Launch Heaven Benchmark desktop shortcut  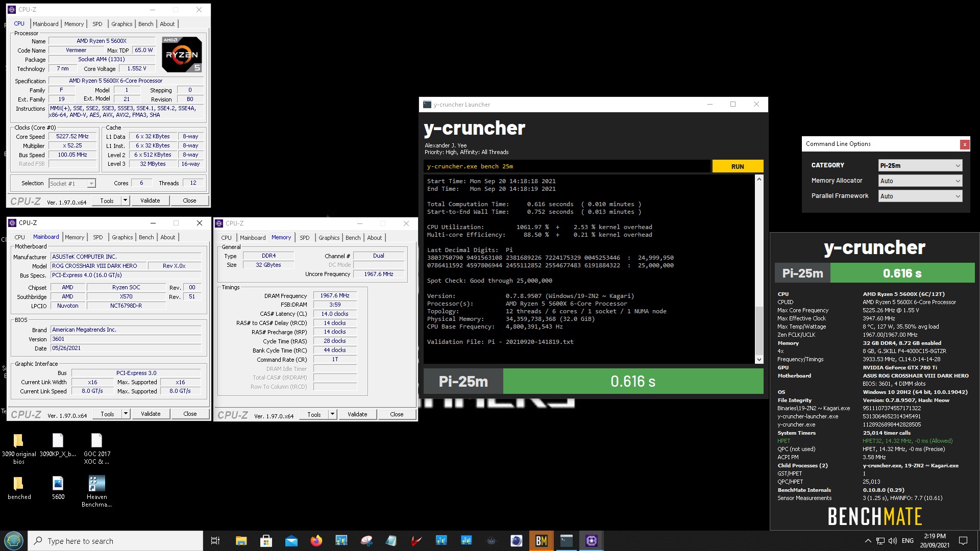(97, 492)
